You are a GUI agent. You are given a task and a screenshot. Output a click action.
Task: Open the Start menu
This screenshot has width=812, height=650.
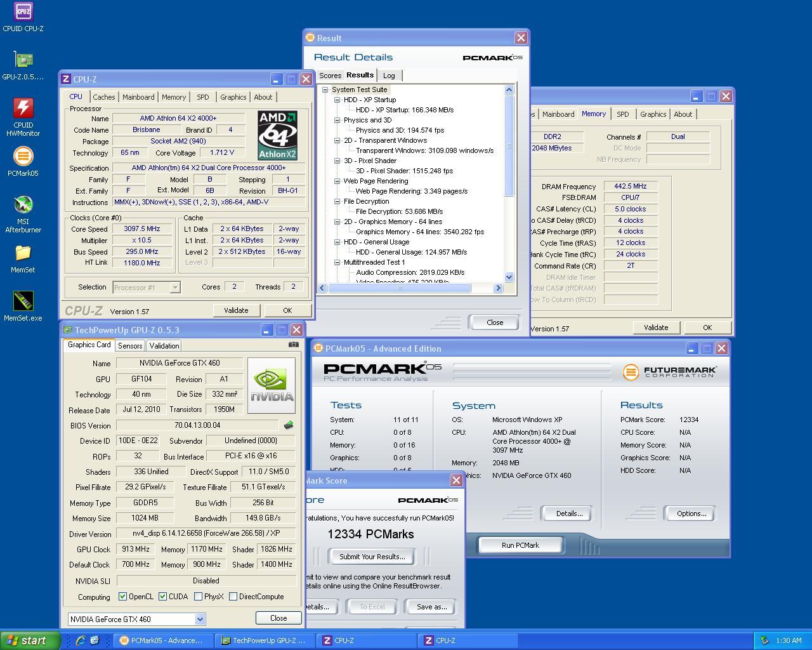coord(30,640)
